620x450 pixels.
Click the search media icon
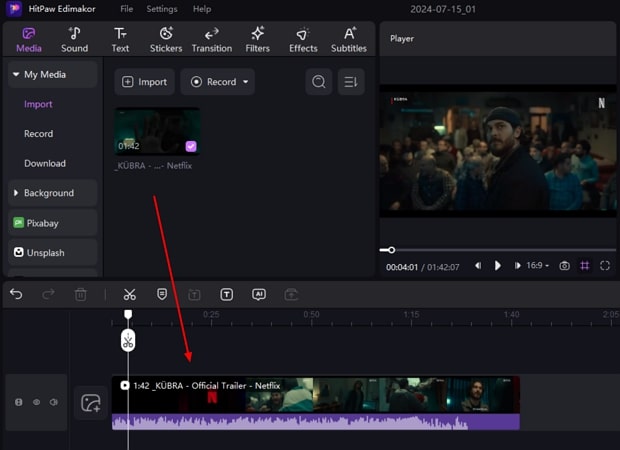pos(319,82)
